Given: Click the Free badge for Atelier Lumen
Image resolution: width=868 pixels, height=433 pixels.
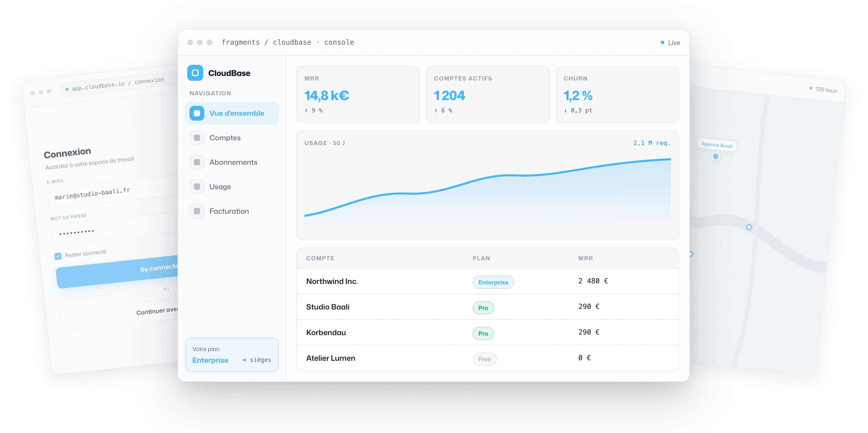Looking at the screenshot, I should point(484,359).
